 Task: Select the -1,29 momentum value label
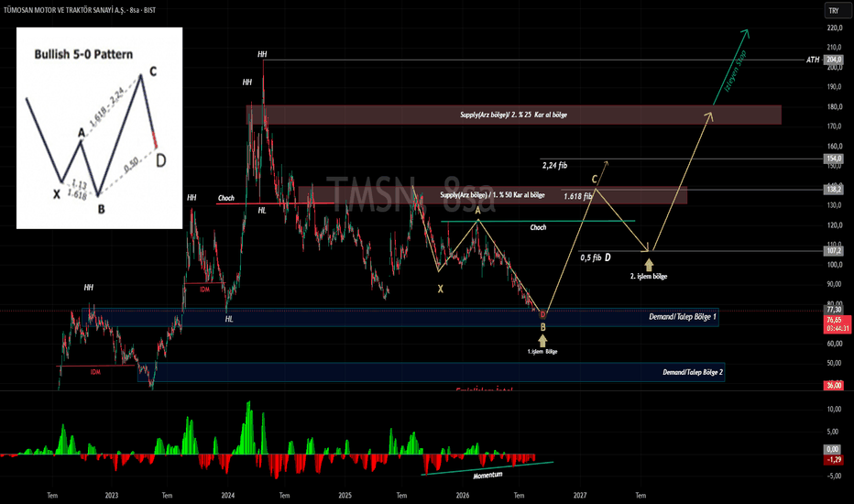[834, 460]
